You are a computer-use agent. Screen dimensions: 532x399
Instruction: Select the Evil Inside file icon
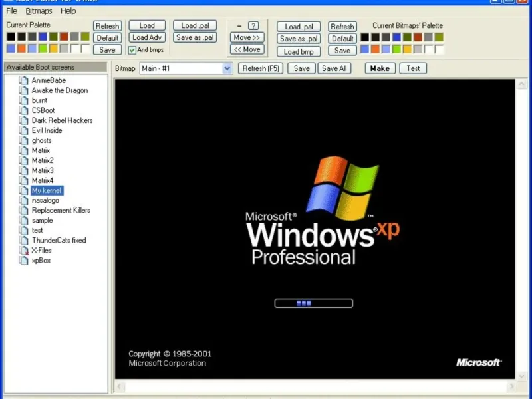coord(23,130)
